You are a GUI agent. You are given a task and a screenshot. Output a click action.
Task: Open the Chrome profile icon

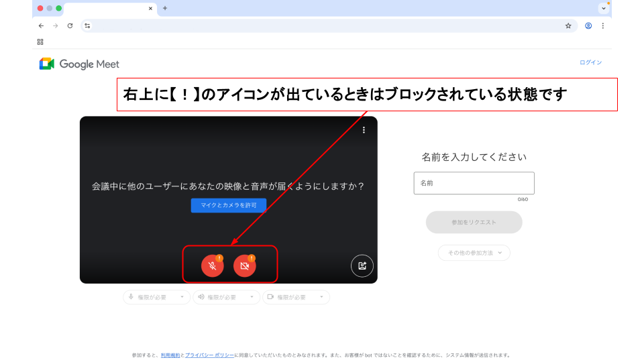(588, 26)
